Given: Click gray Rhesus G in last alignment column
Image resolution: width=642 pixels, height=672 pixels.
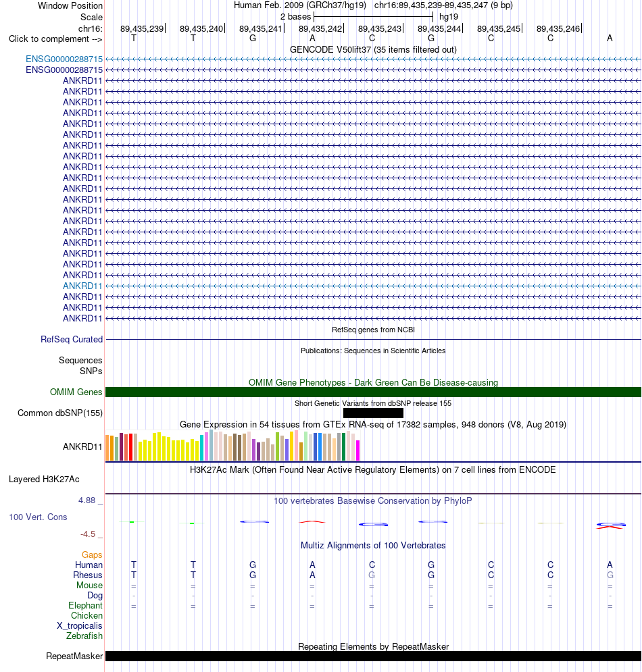Looking at the screenshot, I should pos(610,575).
